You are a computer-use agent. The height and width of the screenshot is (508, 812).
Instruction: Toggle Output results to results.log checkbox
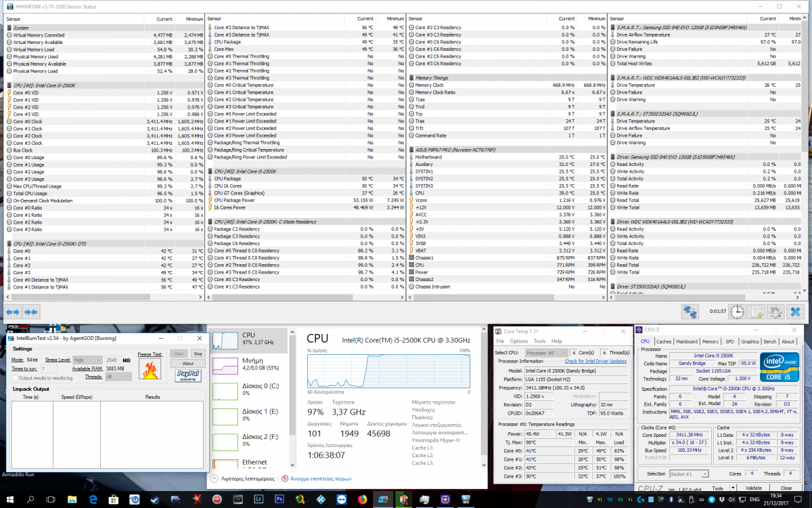click(x=16, y=377)
